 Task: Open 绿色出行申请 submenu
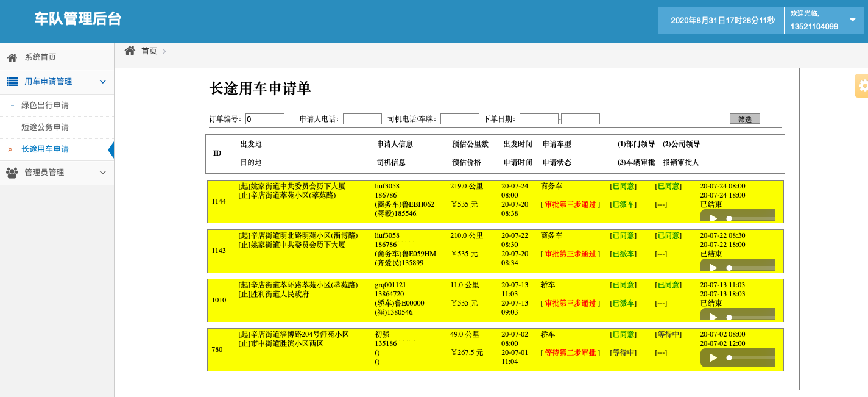pyautogui.click(x=45, y=106)
